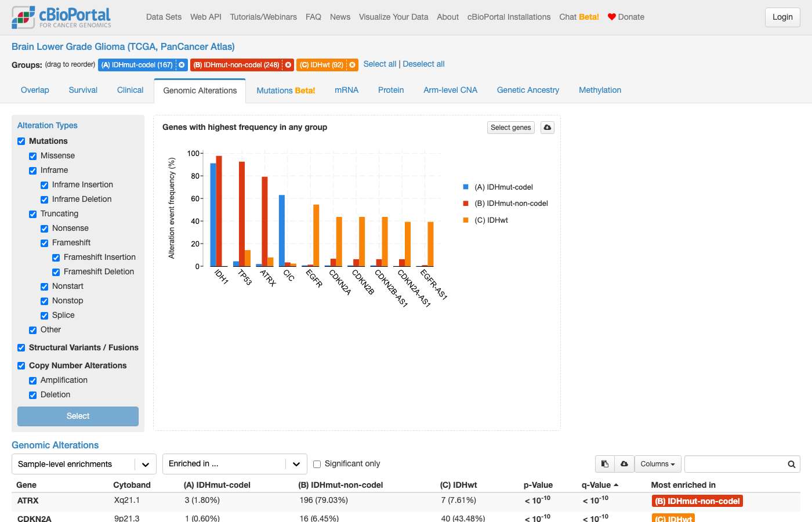This screenshot has height=522, width=812.
Task: Download the frequency chart via cloud icon
Action: (x=548, y=128)
